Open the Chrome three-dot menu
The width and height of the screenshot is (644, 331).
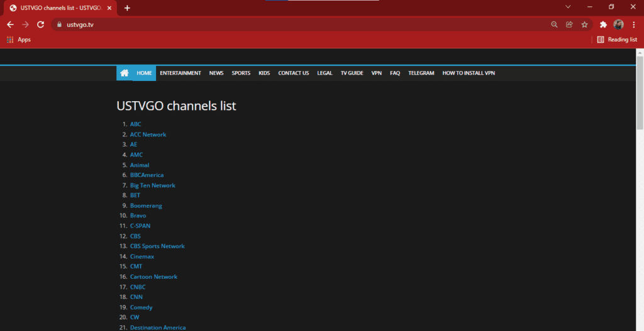click(x=634, y=24)
